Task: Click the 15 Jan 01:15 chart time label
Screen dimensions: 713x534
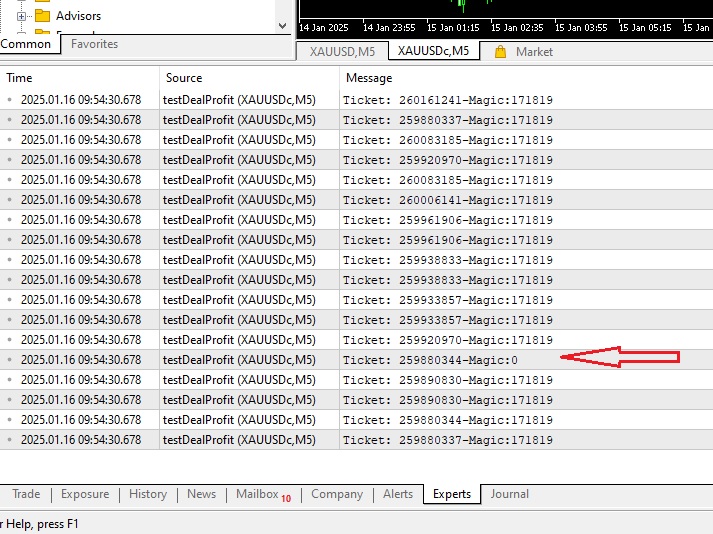Action: [453, 28]
